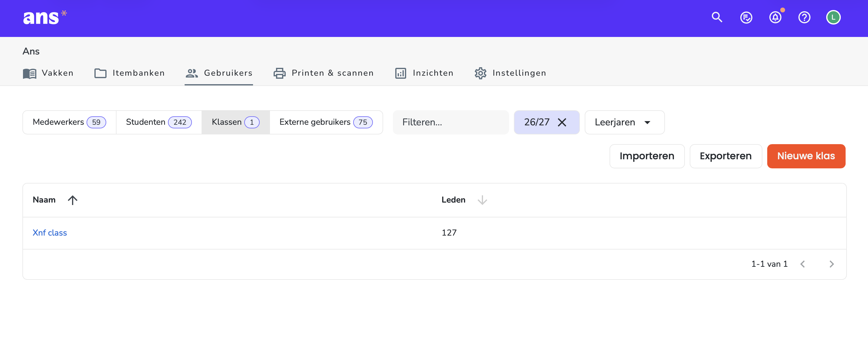Open the user avatar L menu
Image resolution: width=868 pixels, height=344 pixels.
click(833, 17)
